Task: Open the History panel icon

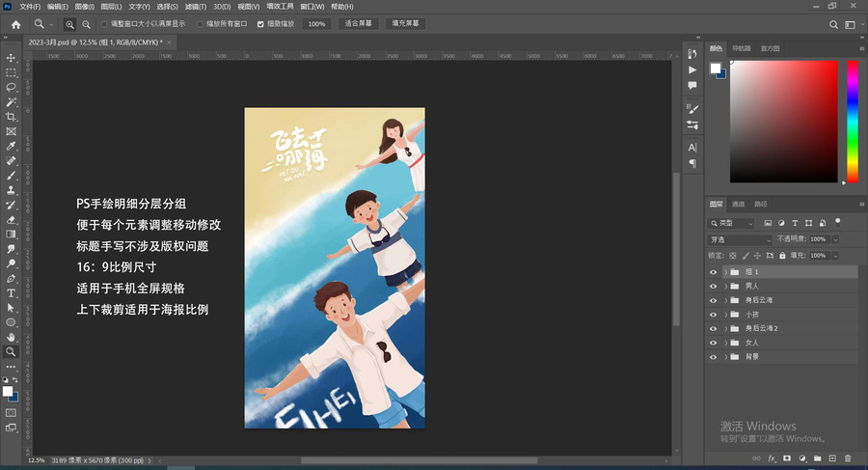Action: click(692, 54)
